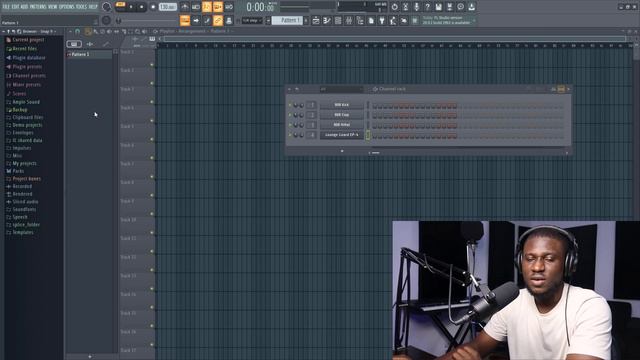Viewport: 640px width, 360px height.
Task: Expand Recent files in Browser
Action: (24, 49)
